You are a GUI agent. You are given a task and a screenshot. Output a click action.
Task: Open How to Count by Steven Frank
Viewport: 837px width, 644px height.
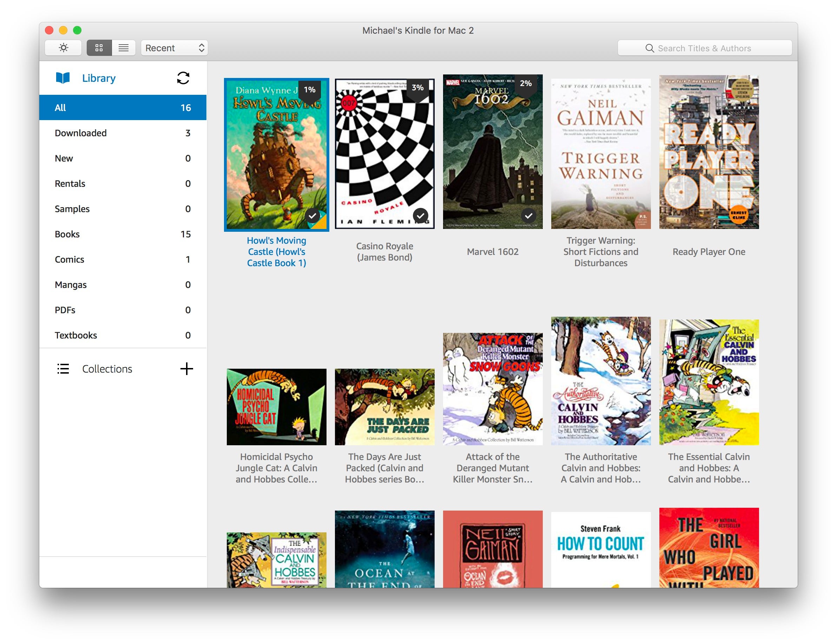point(601,550)
